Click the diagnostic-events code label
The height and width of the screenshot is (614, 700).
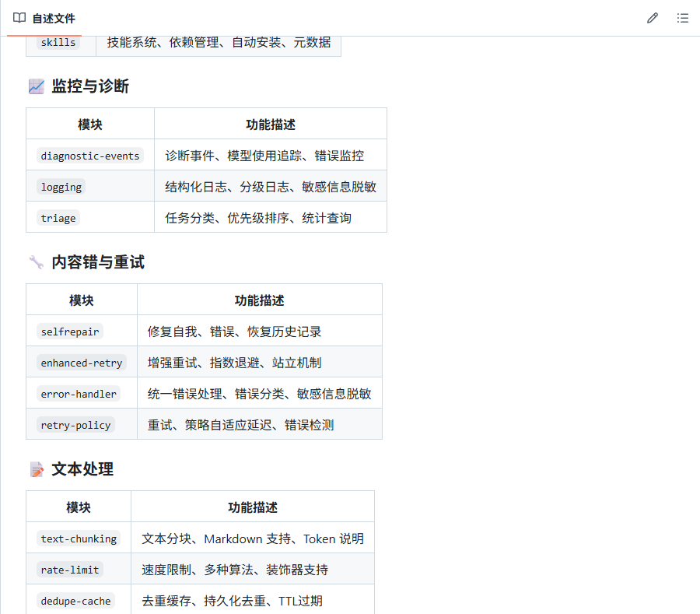click(90, 156)
